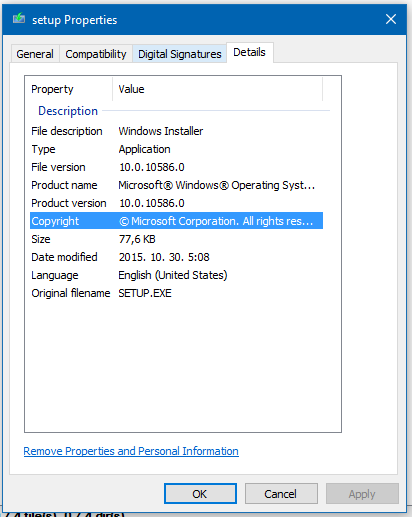Select the Type Application row
Screen dimensions: 412x523
(176, 149)
